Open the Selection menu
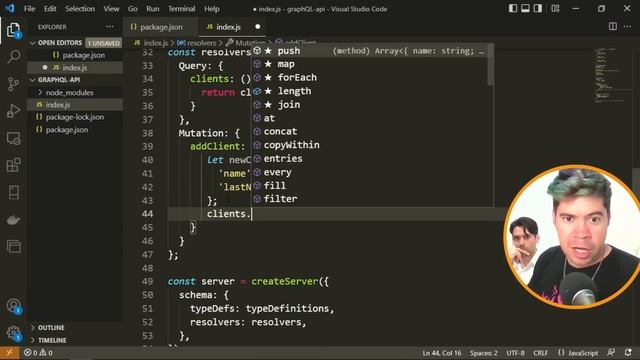640x360 pixels. 80,9
